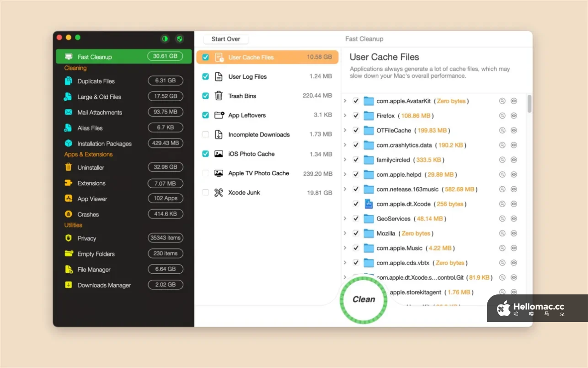588x368 pixels.
Task: Click the Large & Old Files icon
Action: click(68, 97)
